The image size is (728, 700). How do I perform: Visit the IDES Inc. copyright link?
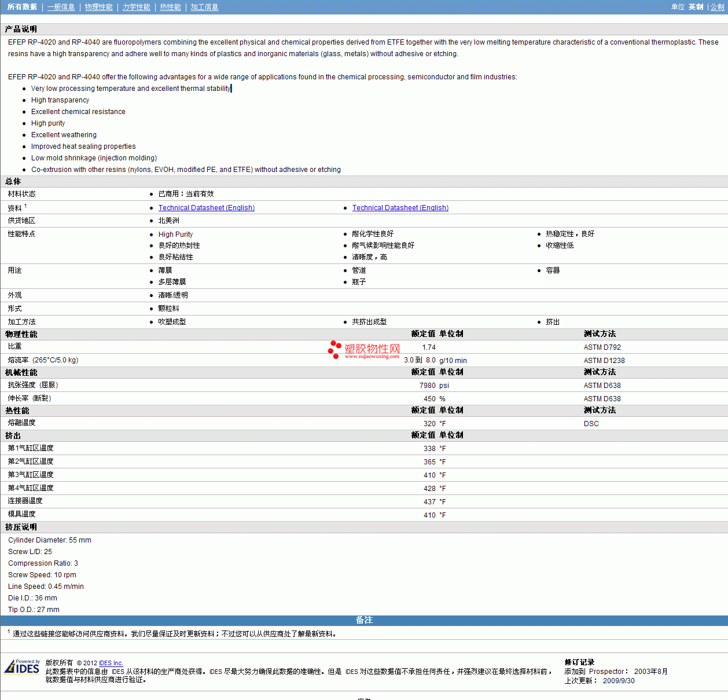pos(111,664)
